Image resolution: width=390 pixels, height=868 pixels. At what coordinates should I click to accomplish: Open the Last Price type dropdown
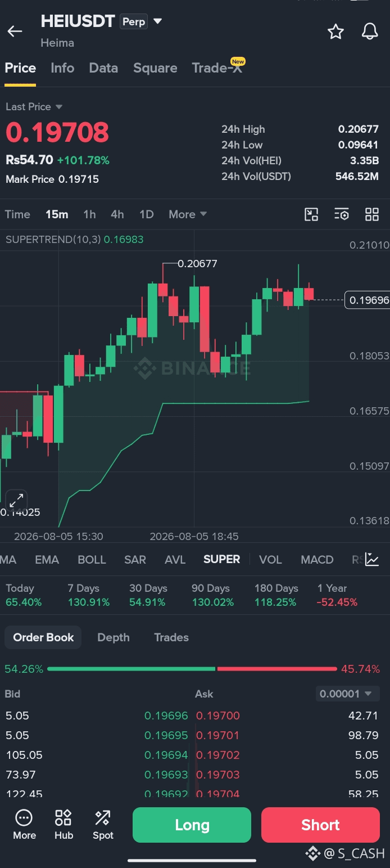pos(34,107)
